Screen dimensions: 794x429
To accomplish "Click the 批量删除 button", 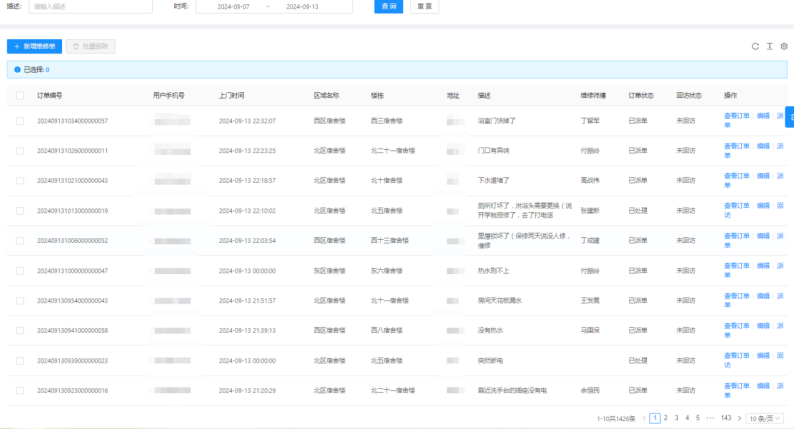I will pyautogui.click(x=91, y=47).
